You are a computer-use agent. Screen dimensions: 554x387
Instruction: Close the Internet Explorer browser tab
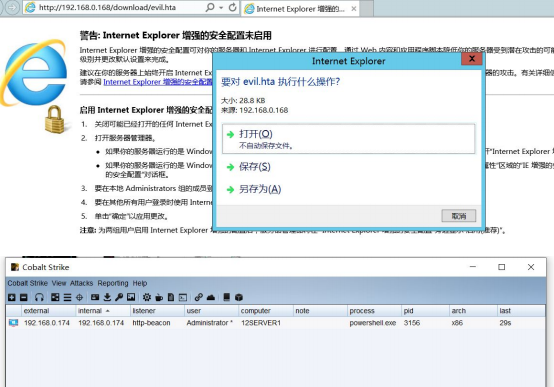pos(354,9)
